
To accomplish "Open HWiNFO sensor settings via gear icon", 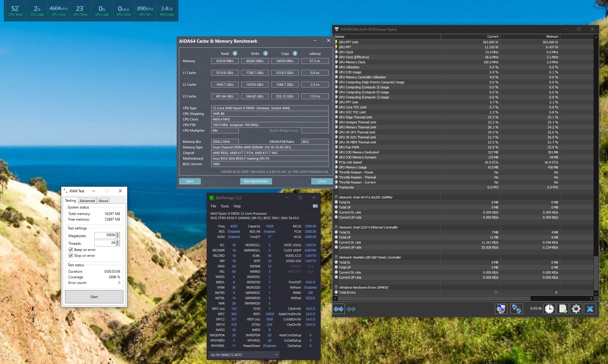I will [576, 309].
